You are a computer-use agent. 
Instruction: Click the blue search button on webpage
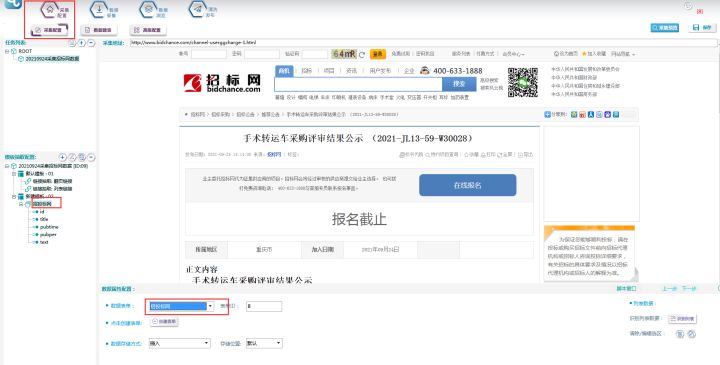pyautogui.click(x=459, y=84)
